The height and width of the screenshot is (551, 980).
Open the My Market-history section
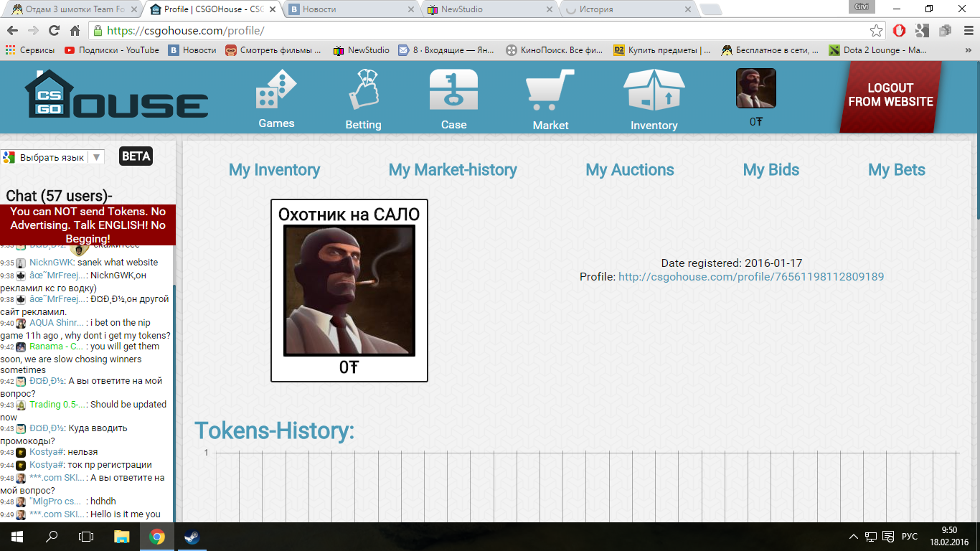point(453,170)
